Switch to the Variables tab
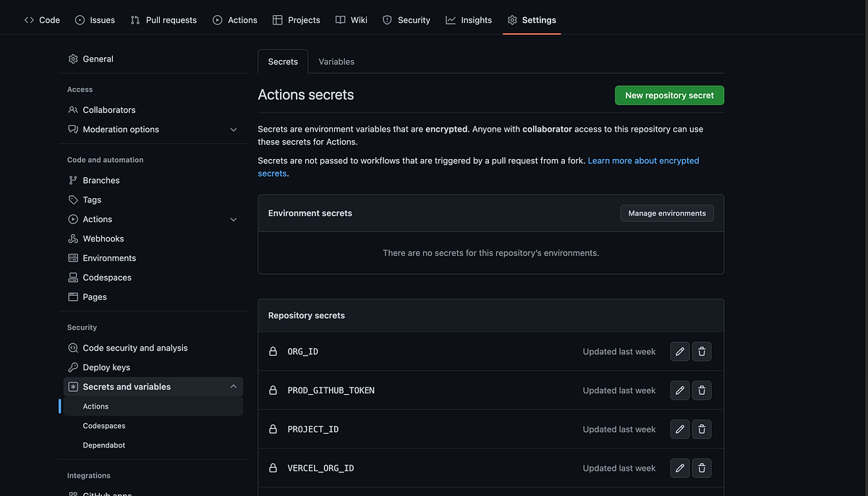 (x=336, y=61)
